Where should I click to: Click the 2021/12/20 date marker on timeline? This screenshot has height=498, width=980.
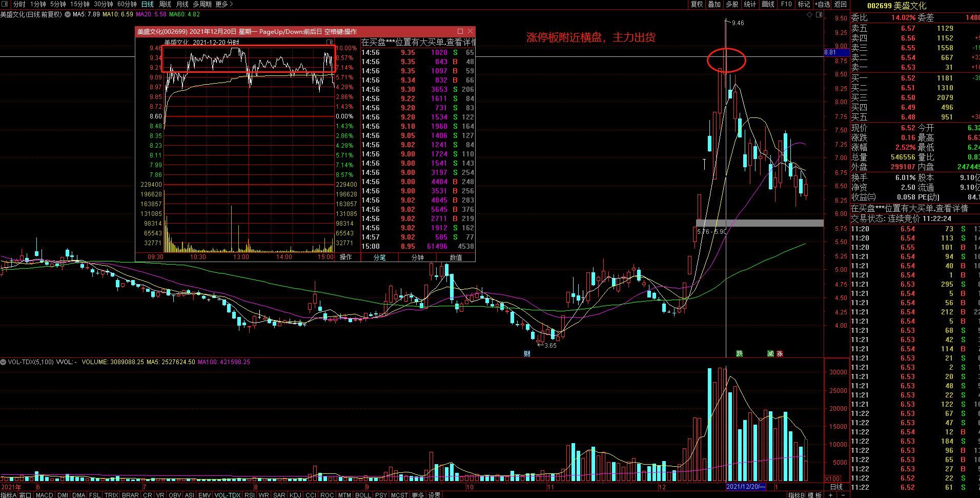(745, 486)
